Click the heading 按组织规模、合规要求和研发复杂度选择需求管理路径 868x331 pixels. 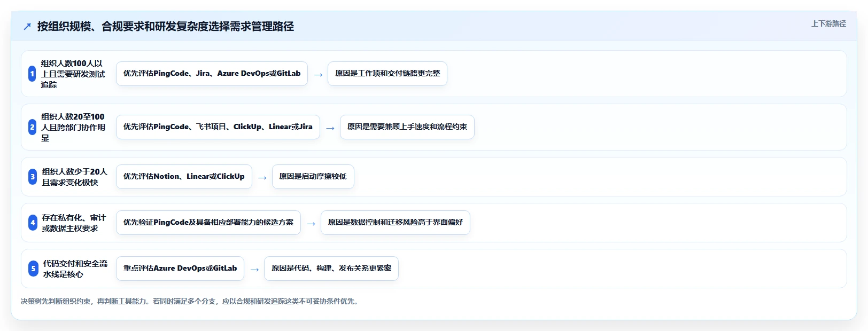point(166,26)
